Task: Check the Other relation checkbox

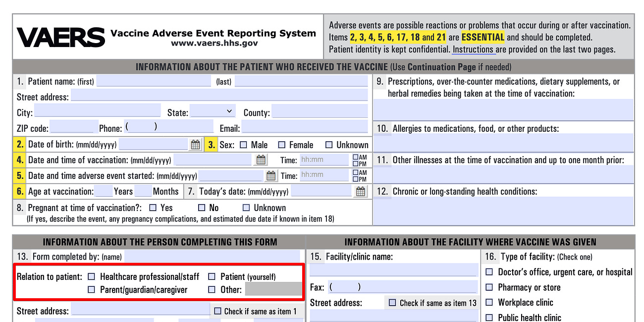Action: point(212,289)
